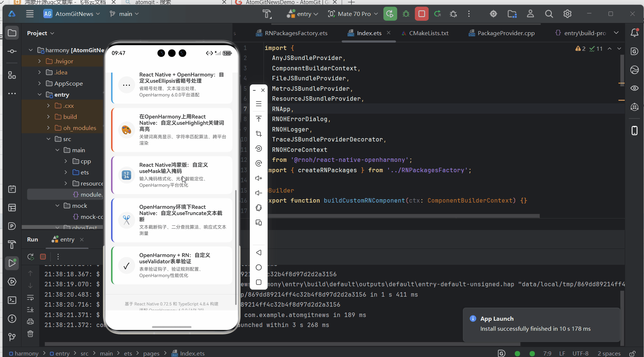
Task: Toggle read-only lock in status bar
Action: coord(633,353)
